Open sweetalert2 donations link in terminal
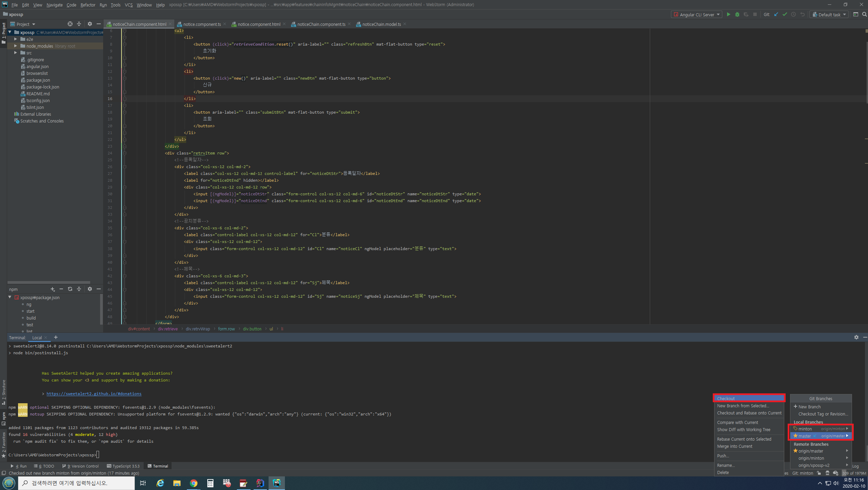The height and width of the screenshot is (490, 868). click(x=94, y=394)
